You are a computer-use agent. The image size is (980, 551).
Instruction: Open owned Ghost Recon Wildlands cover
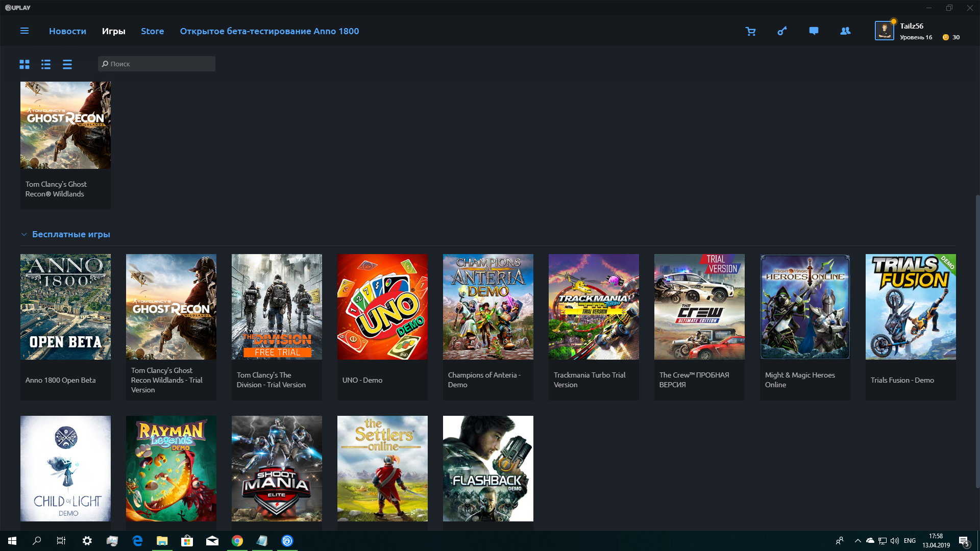click(65, 125)
